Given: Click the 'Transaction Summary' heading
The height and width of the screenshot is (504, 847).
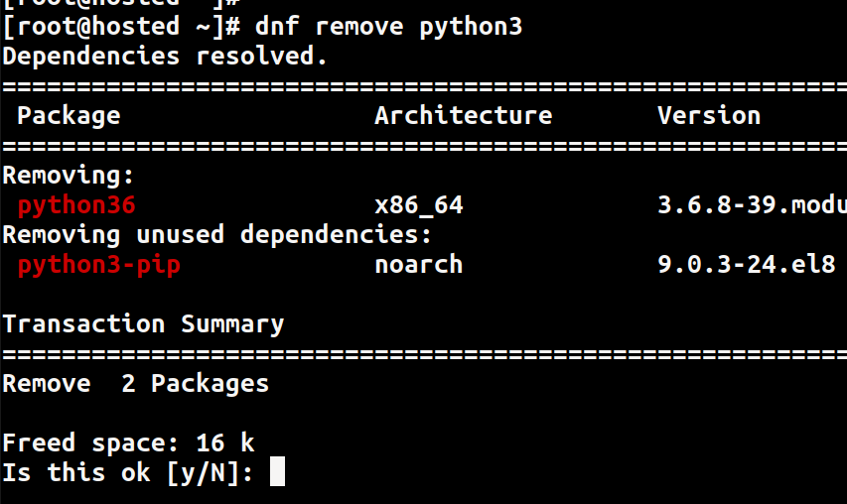Looking at the screenshot, I should coord(143,324).
